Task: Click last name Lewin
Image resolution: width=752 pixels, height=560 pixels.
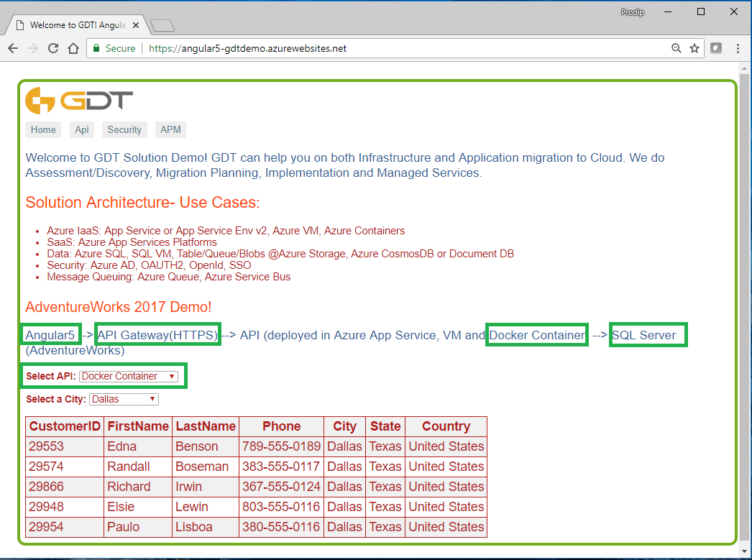Action: tap(192, 507)
